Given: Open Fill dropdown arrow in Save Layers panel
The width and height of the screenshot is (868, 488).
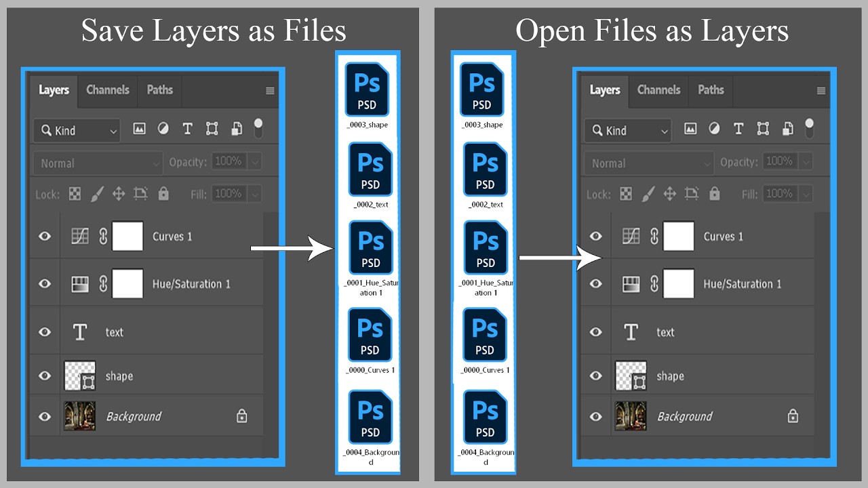Looking at the screenshot, I should coord(254,195).
